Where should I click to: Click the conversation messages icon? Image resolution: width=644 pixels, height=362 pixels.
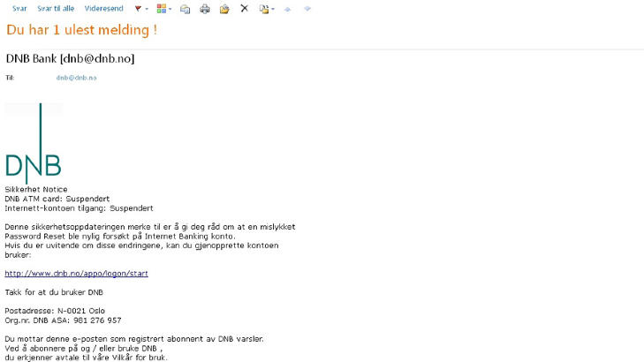point(186,9)
